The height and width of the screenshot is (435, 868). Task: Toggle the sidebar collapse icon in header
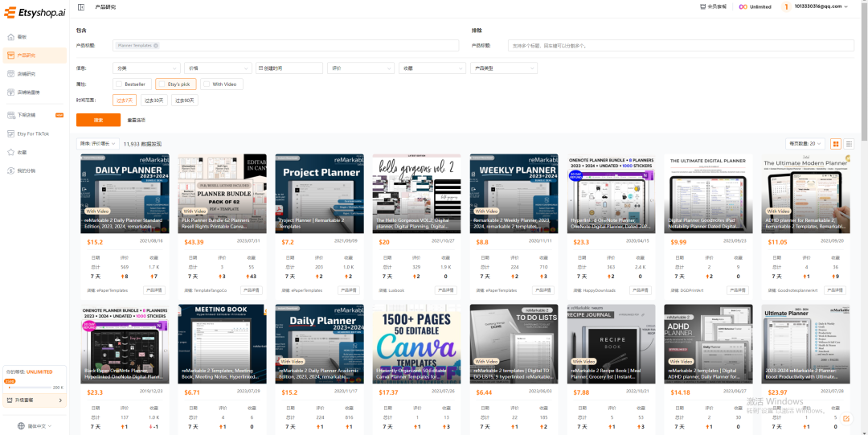coord(81,7)
